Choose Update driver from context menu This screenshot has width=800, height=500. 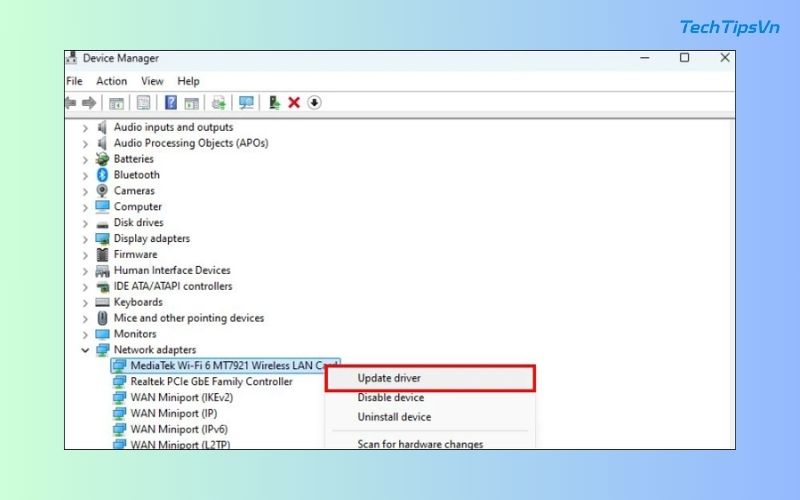point(430,378)
